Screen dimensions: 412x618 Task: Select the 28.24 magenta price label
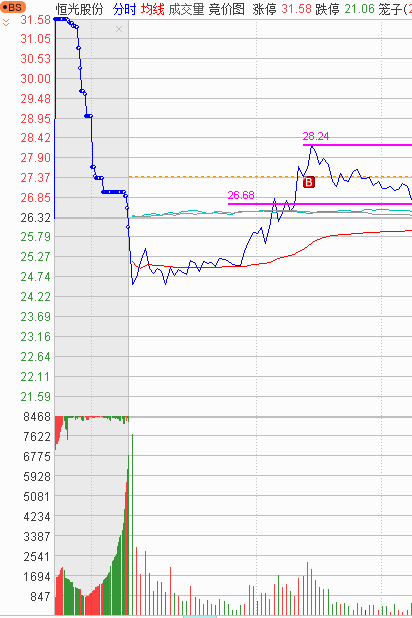[x=315, y=136]
